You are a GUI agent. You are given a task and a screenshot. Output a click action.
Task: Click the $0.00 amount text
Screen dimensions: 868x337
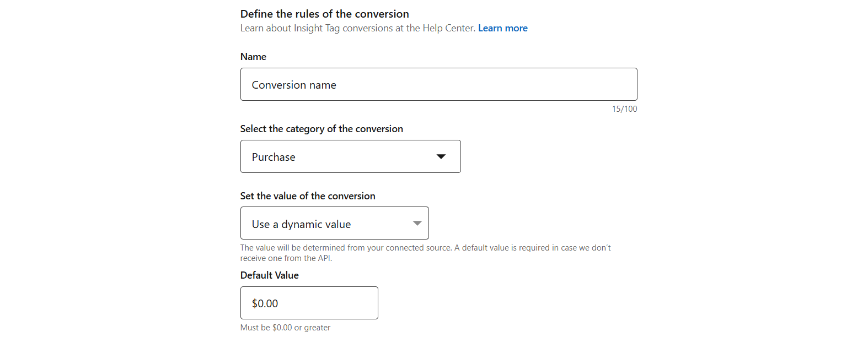pos(265,303)
